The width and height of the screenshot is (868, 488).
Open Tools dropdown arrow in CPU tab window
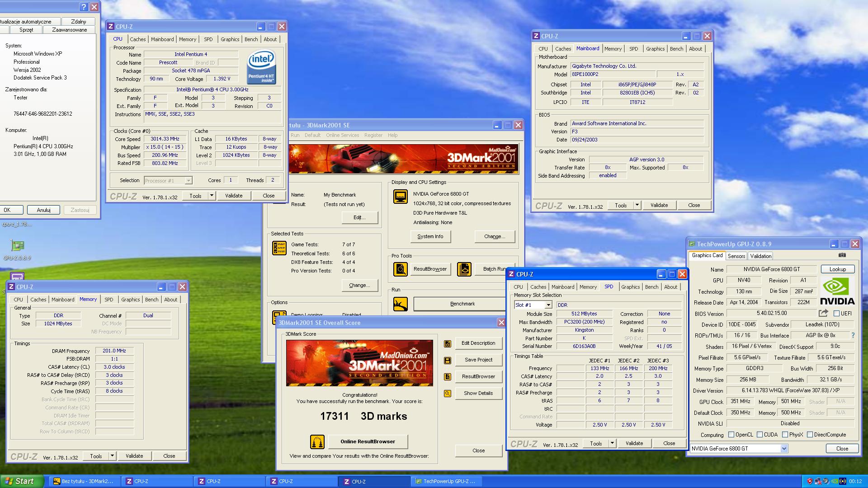(212, 196)
